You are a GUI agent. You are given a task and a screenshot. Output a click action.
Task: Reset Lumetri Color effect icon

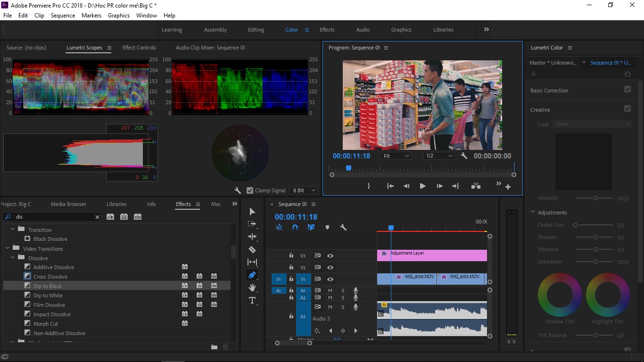coord(627,74)
